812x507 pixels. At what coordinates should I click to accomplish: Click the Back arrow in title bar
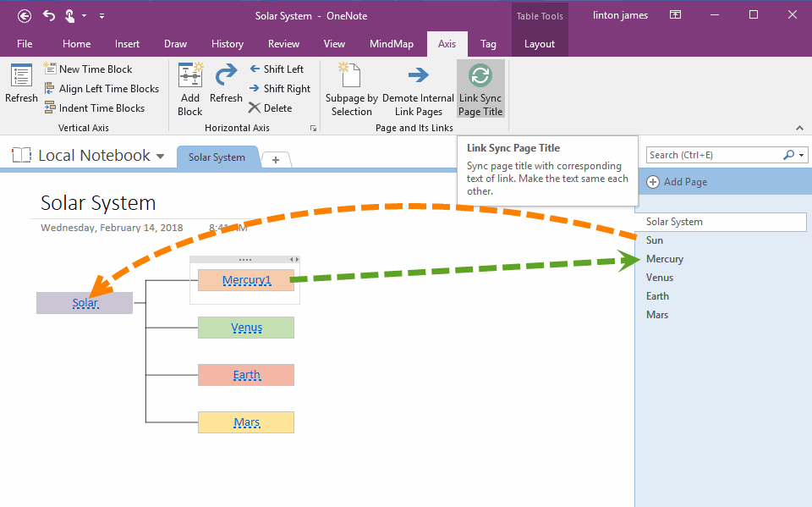(x=25, y=16)
